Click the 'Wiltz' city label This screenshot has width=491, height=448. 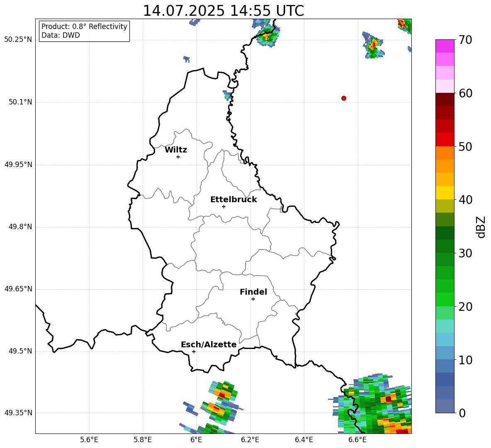[176, 150]
